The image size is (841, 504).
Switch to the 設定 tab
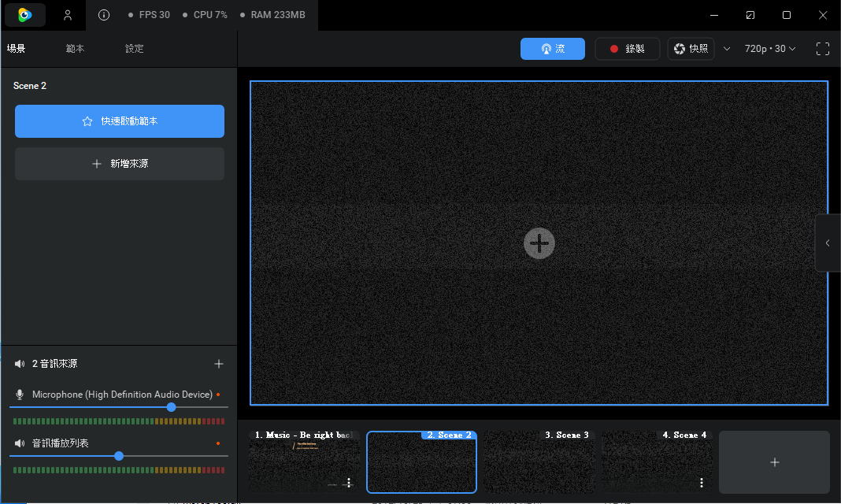pyautogui.click(x=134, y=49)
